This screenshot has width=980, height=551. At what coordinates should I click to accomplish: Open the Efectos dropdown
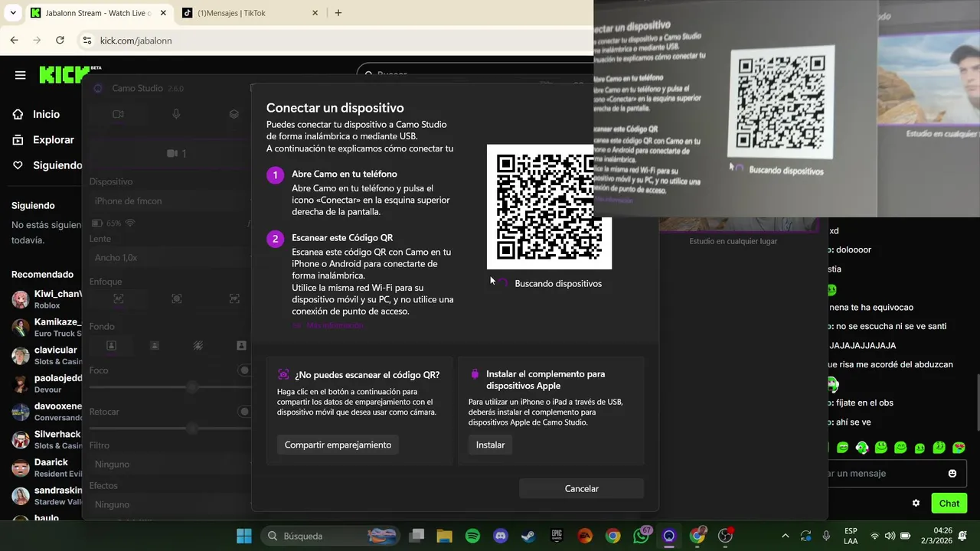170,505
